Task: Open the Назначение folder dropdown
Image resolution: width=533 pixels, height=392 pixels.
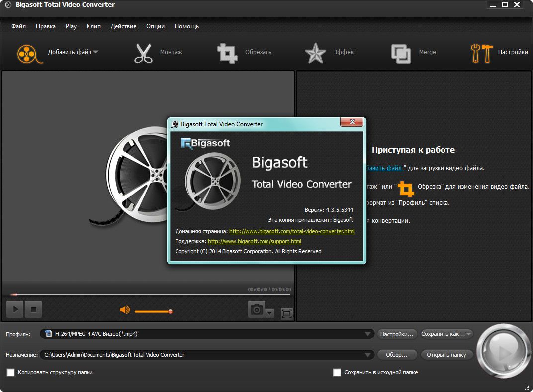Action: coord(367,355)
